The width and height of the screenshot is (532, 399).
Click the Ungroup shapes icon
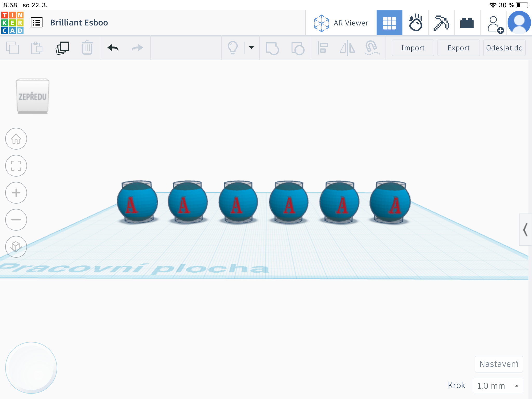298,48
